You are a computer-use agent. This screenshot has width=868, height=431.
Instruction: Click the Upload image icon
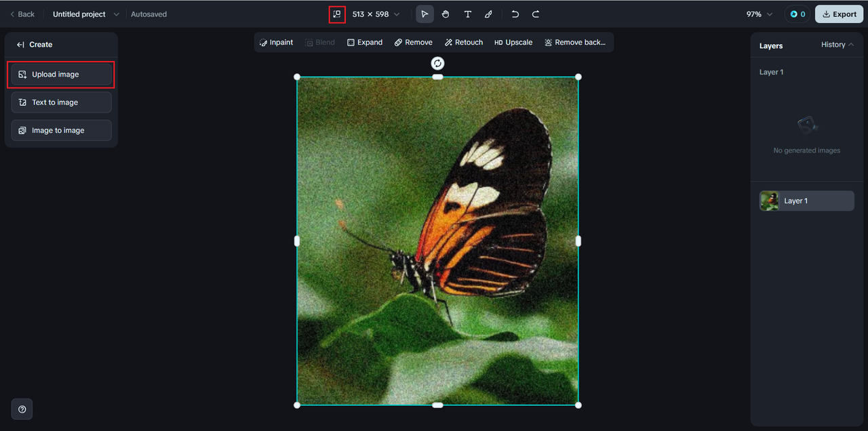coord(22,75)
